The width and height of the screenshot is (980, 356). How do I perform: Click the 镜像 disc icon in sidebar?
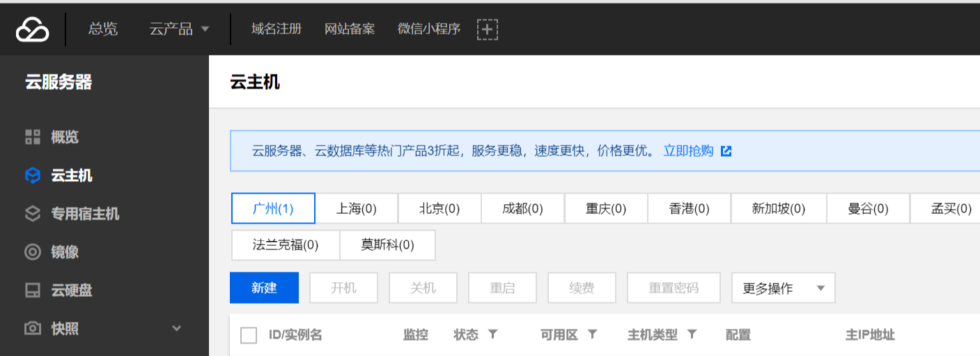pyautogui.click(x=33, y=251)
